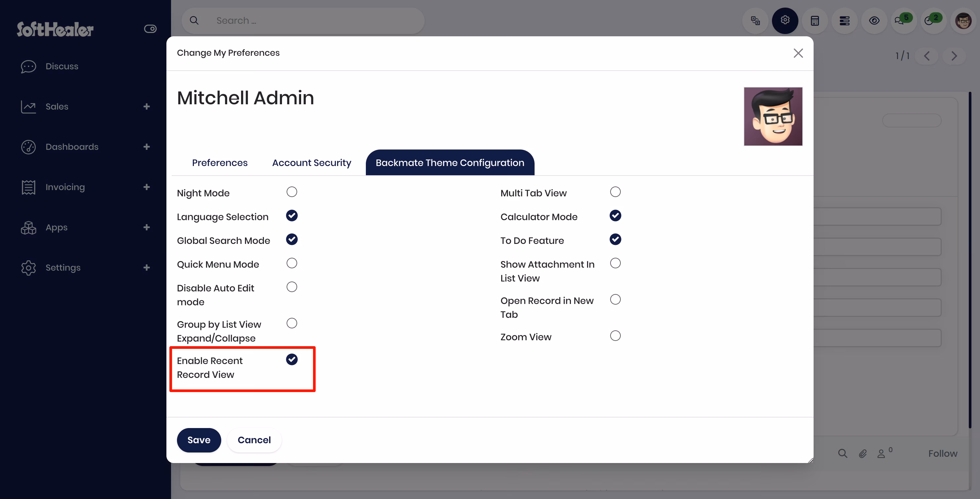The height and width of the screenshot is (499, 980).
Task: Click chatter search magnifier icon
Action: pos(843,453)
